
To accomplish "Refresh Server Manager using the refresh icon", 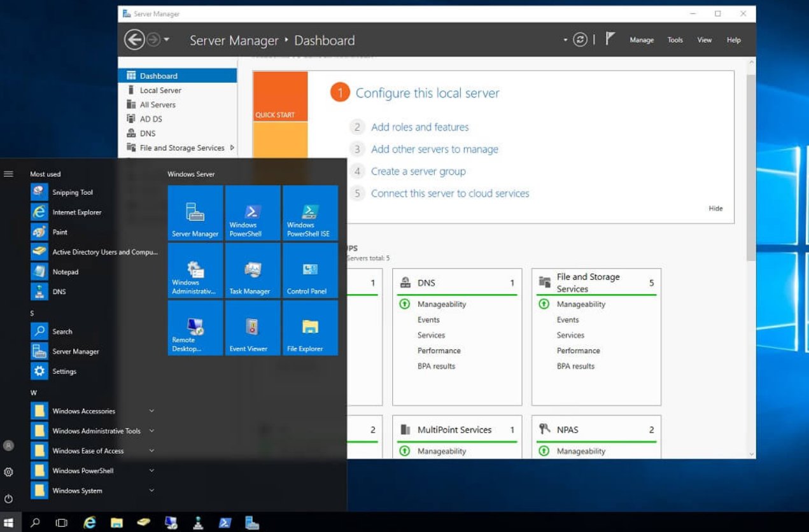I will [x=579, y=39].
